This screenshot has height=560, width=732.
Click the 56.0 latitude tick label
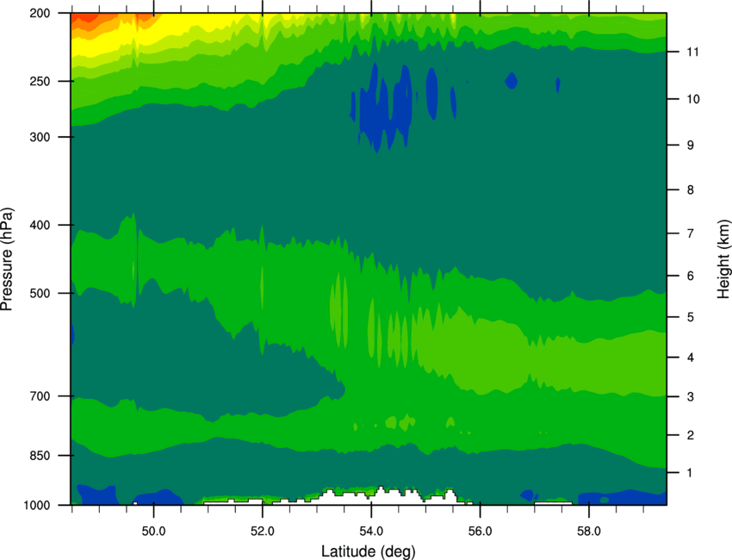[481, 532]
